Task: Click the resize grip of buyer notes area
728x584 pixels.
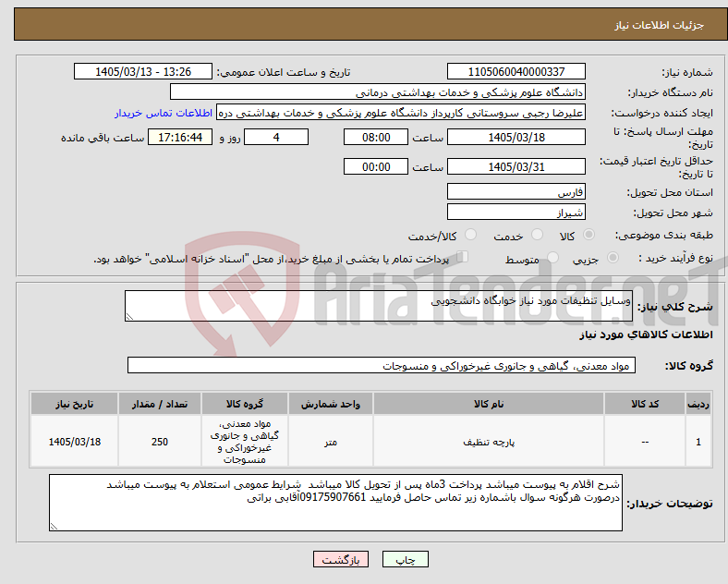Action: coord(54,527)
